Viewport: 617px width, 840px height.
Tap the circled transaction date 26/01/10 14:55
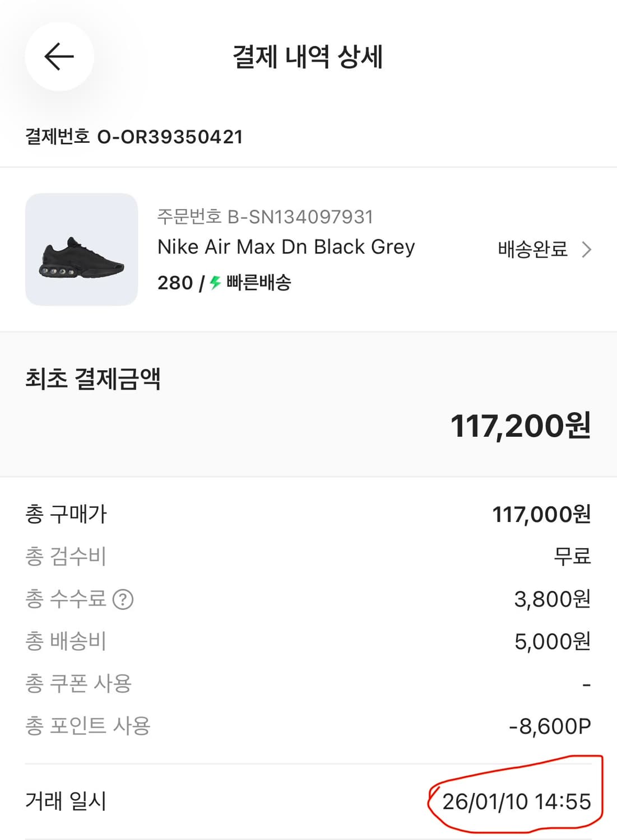[516, 801]
